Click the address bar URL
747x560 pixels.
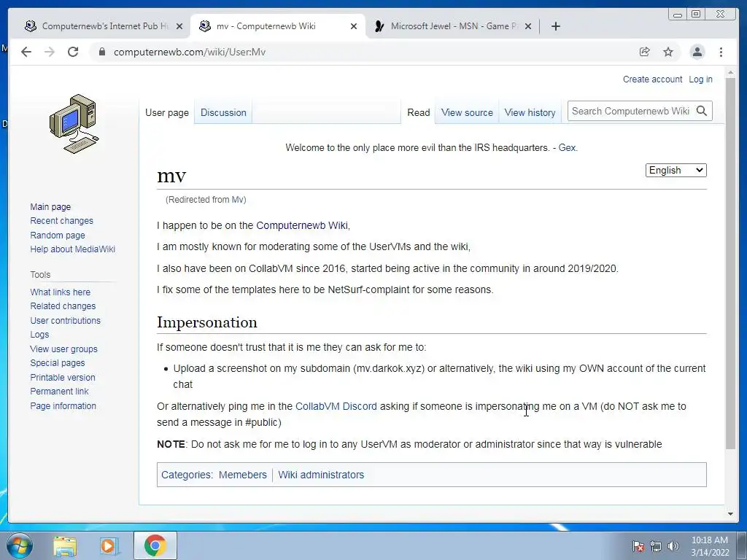click(x=190, y=52)
